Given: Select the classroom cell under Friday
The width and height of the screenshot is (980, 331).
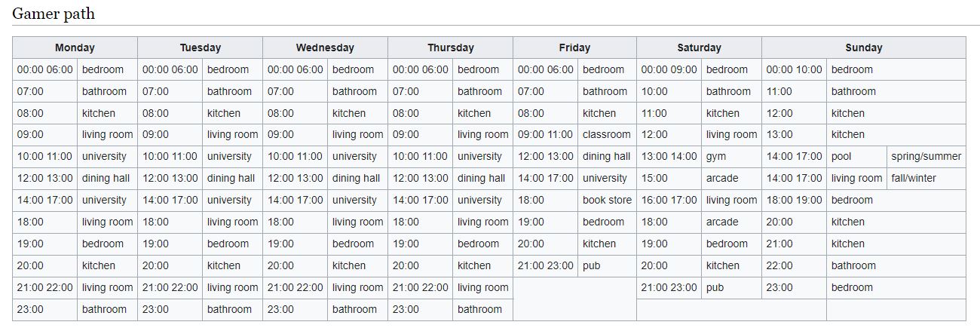Looking at the screenshot, I should pyautogui.click(x=607, y=135).
